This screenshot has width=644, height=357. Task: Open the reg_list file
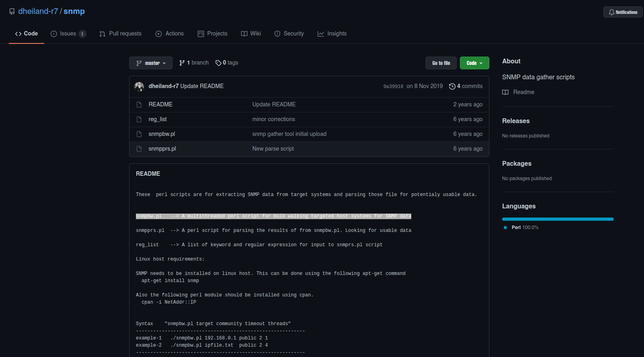click(x=157, y=119)
